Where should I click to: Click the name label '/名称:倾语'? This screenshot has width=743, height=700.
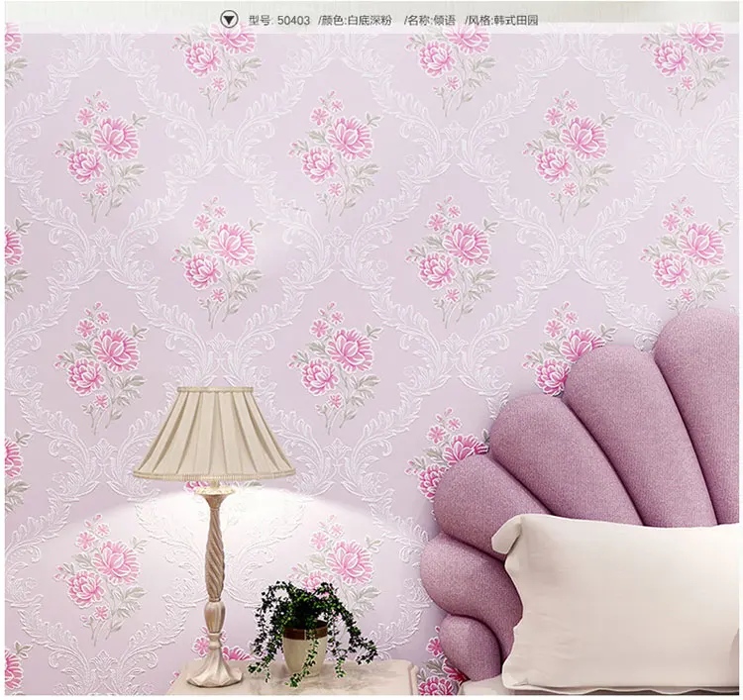429,21
